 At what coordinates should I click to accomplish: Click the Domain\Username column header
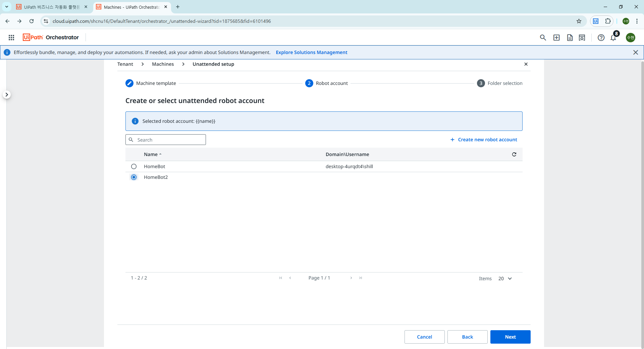click(x=347, y=154)
